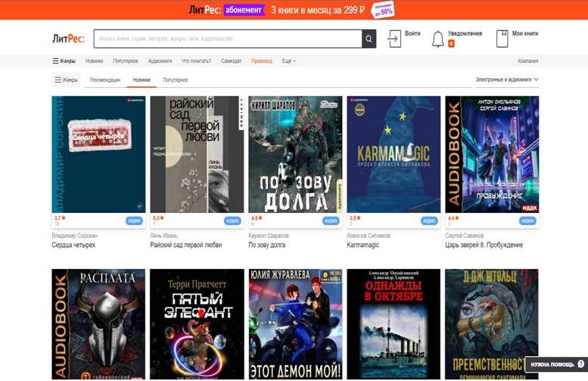Open the title link Царь зверей 8. Пробуждение
This screenshot has height=381, width=588.
(484, 245)
